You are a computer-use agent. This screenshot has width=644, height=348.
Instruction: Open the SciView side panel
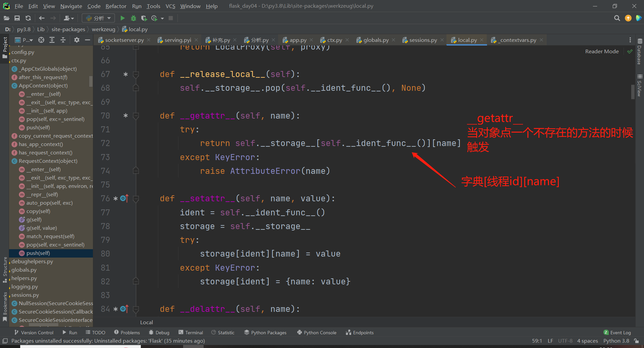coord(640,85)
